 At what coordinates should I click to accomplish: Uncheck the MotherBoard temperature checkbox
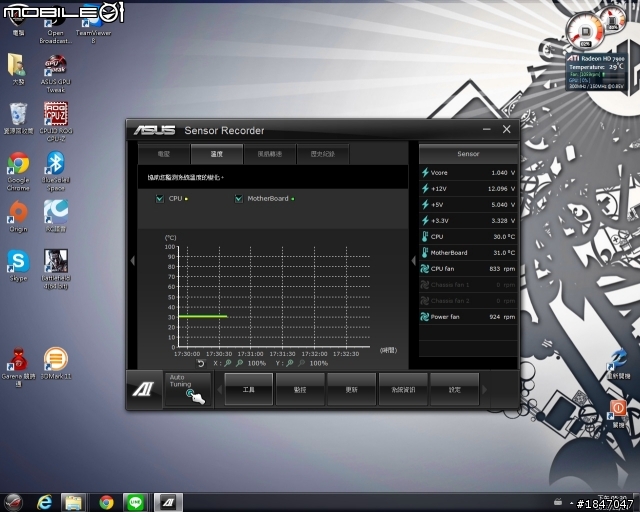click(239, 199)
